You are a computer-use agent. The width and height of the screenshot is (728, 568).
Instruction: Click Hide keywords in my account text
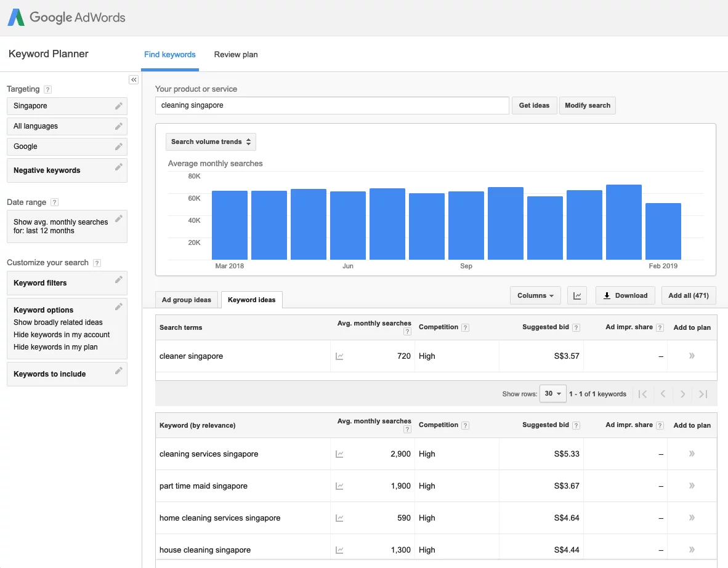pyautogui.click(x=62, y=335)
